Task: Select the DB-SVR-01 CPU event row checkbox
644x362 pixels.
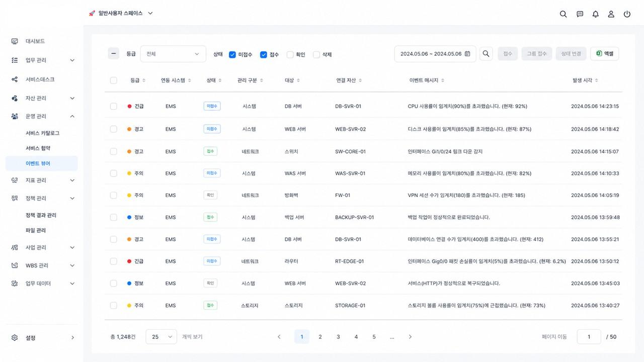Action: coord(114,106)
